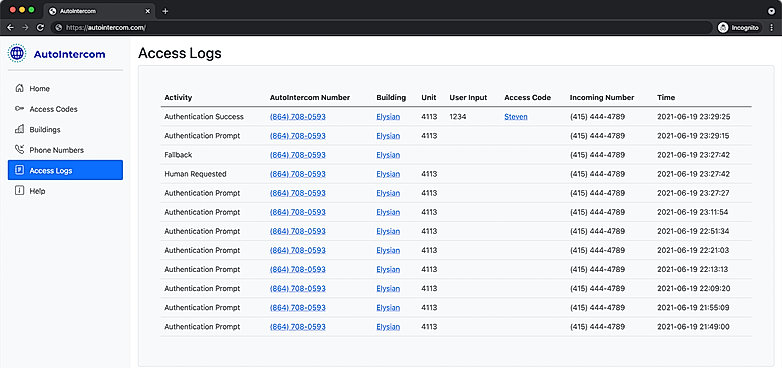Click the Access Code column header

[528, 98]
